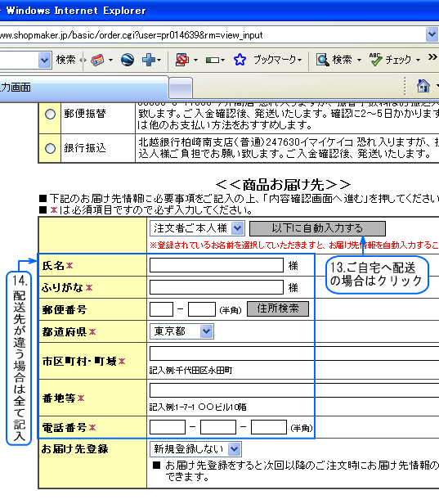
Task: Open the 東京都 prefecture dropdown
Action: pyautogui.click(x=181, y=331)
